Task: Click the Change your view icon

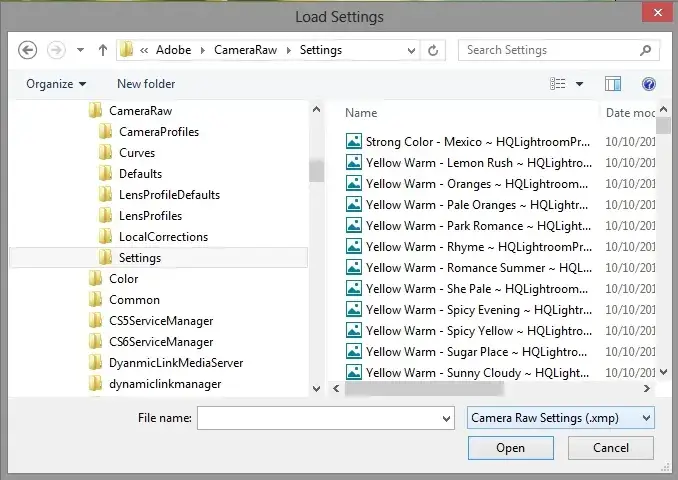Action: click(559, 85)
